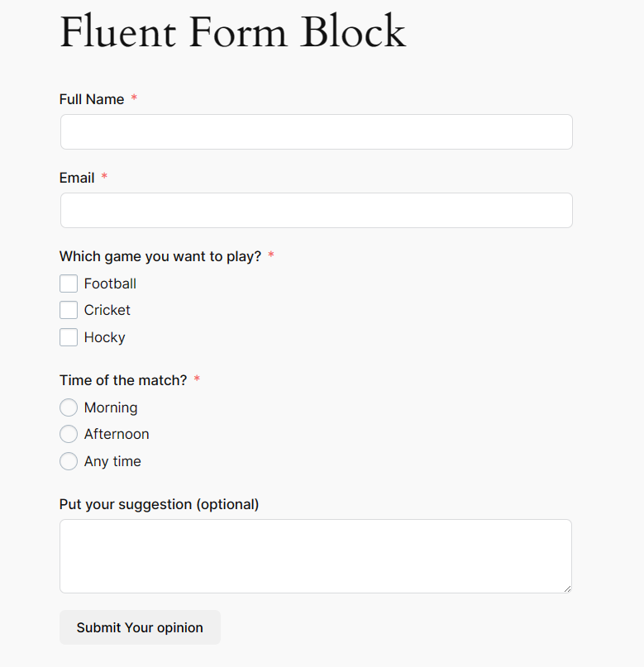Focus the Email text field

(x=316, y=211)
